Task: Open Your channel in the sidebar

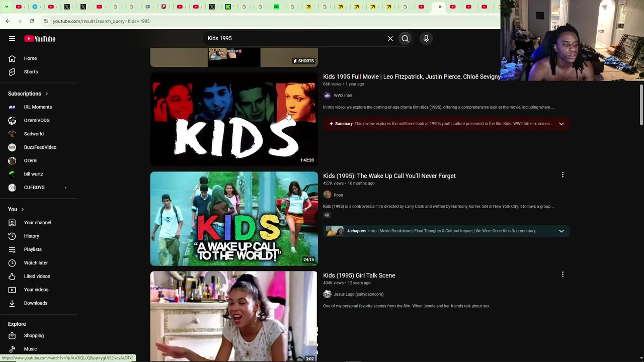Action: [39, 223]
